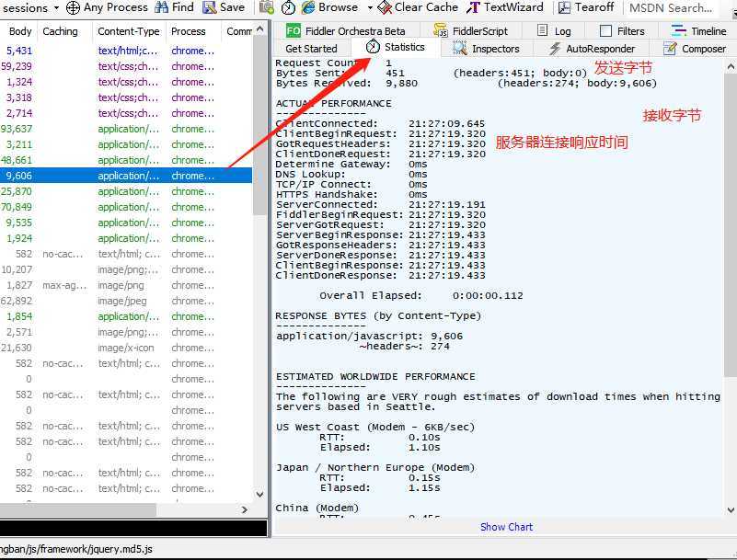Viewport: 737px width, 560px height.
Task: Select the application row with body 93,637
Action: (126, 129)
